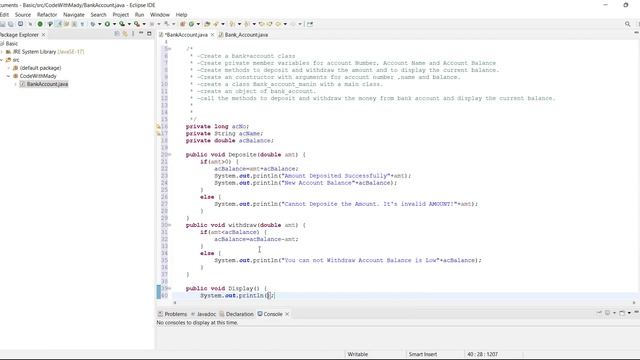Click the editor horizontal scrollbar right arrow
The width and height of the screenshot is (640, 360).
tap(634, 303)
